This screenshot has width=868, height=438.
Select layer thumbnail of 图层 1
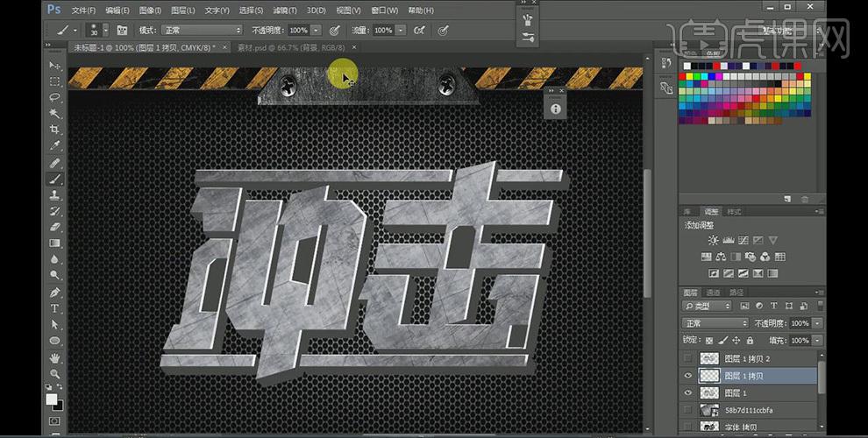[709, 393]
